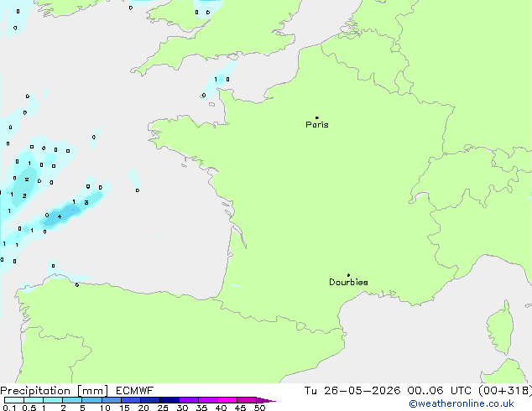Image resolution: width=532 pixels, height=411 pixels.
Task: Select the 0.5 mm legend color swatch
Action: coord(34,400)
